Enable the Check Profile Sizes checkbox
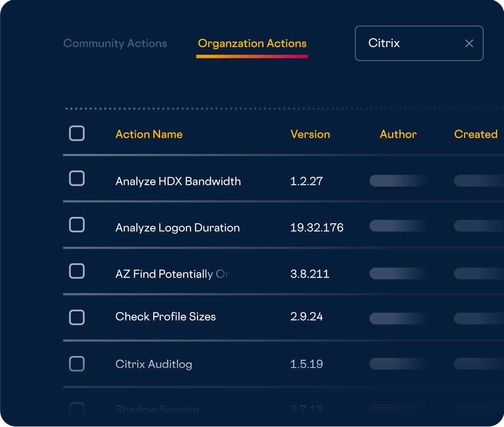 tap(77, 317)
